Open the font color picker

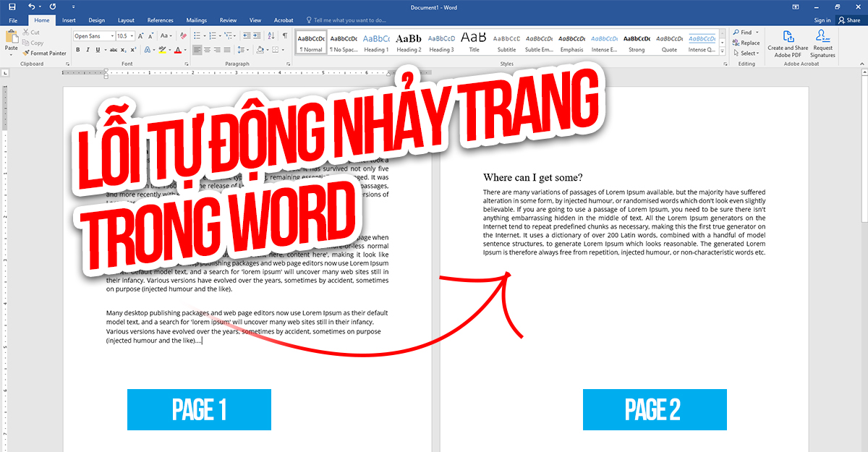pos(179,50)
